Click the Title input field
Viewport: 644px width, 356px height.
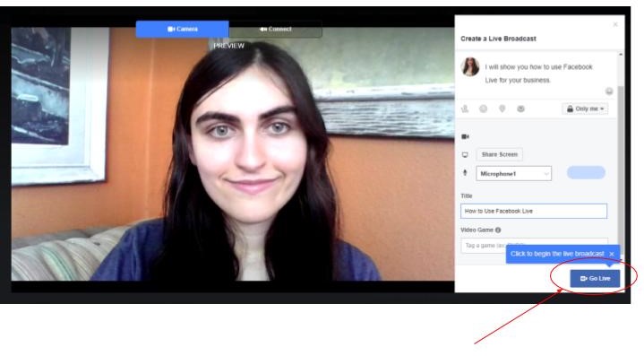point(534,211)
